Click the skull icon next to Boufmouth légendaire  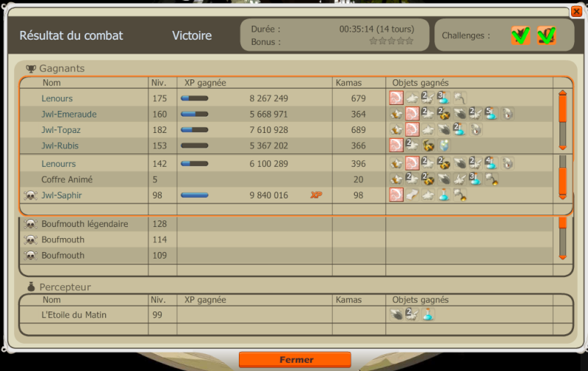click(30, 224)
